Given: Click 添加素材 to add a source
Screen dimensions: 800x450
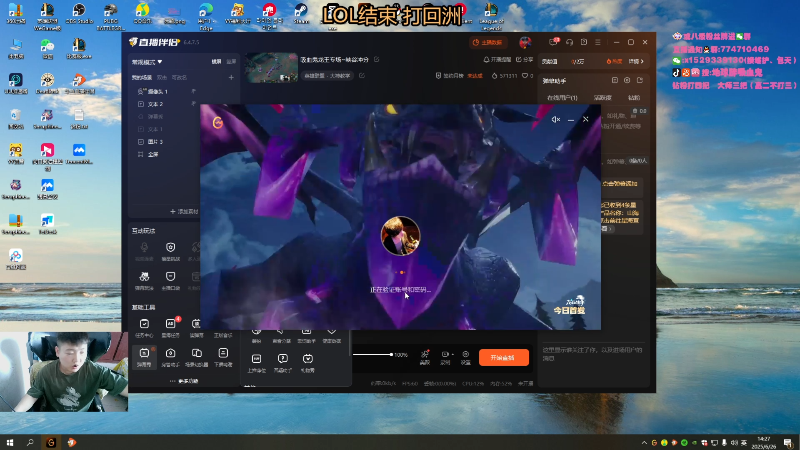Looking at the screenshot, I should [x=184, y=211].
